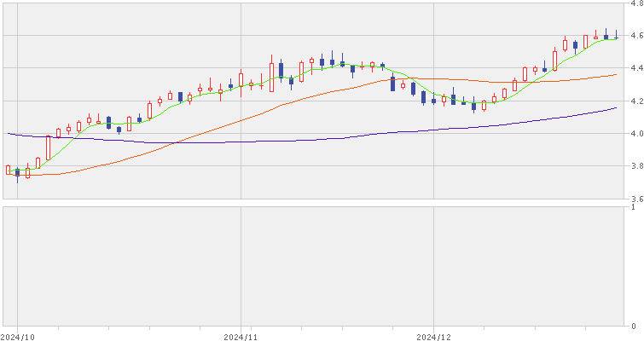Click the right end of orange average line
The image size is (644, 341).
[616, 75]
